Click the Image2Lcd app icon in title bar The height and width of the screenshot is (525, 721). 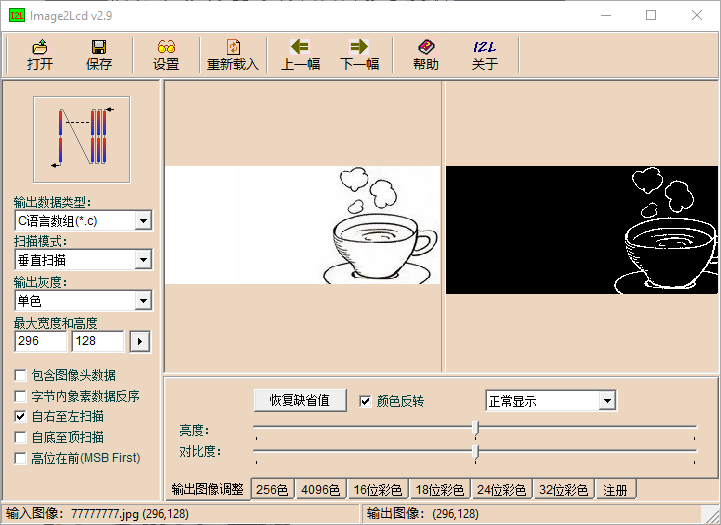[x=17, y=16]
